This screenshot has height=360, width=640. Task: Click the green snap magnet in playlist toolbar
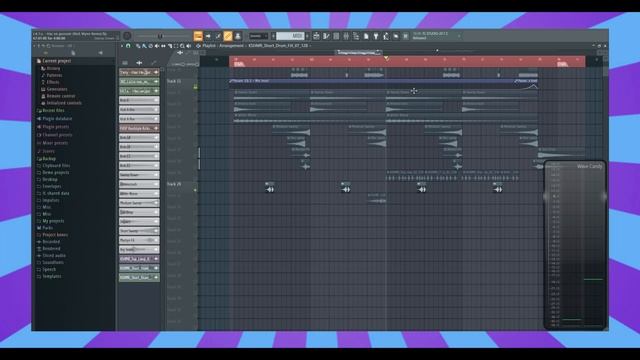click(x=128, y=46)
